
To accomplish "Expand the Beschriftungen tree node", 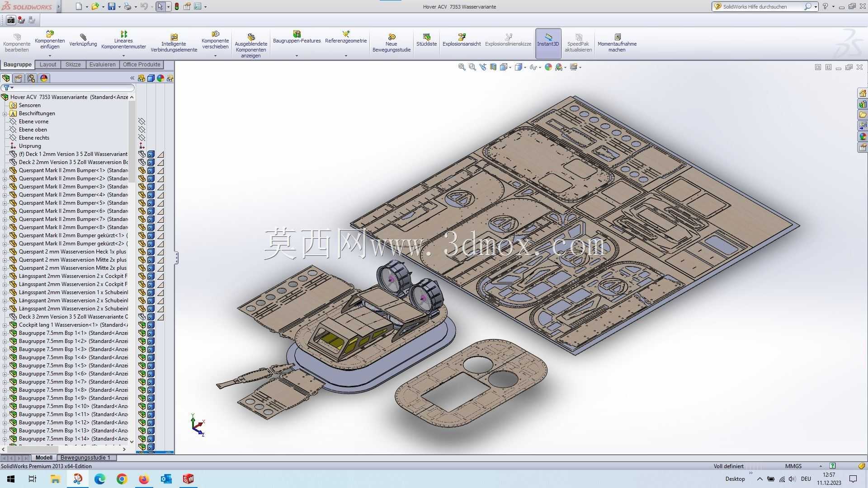I will click(x=5, y=113).
